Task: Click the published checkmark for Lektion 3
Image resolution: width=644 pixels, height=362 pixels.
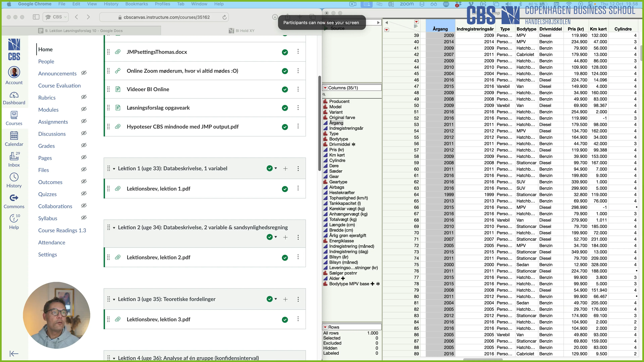Action: pos(270,299)
